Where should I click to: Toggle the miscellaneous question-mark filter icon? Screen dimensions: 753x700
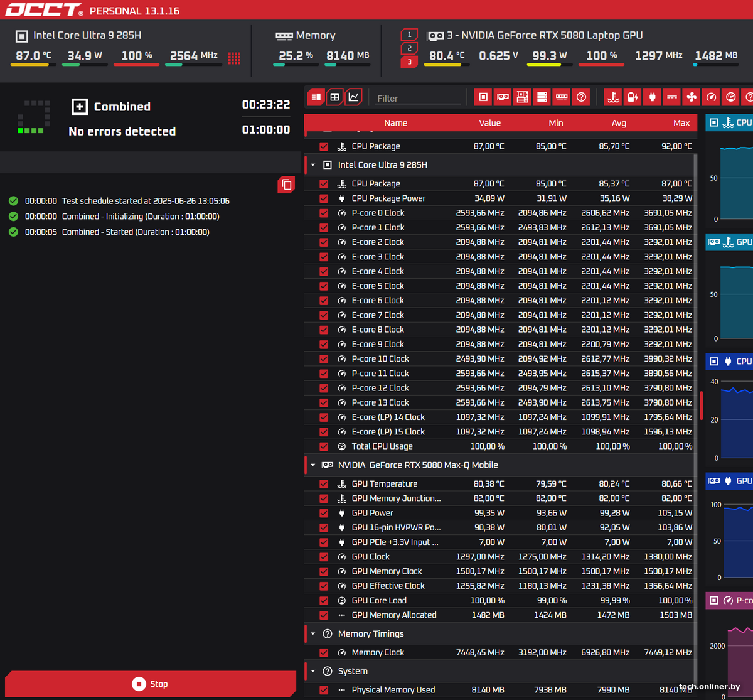582,97
